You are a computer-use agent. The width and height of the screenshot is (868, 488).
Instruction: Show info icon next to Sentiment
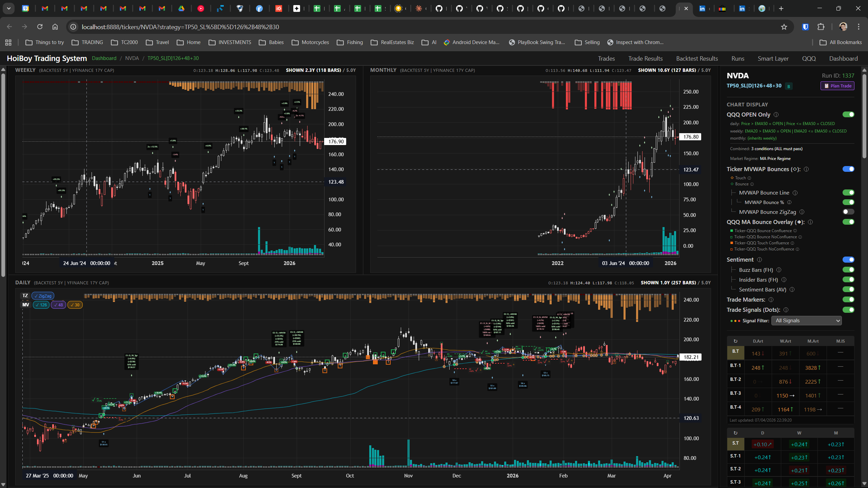click(759, 260)
